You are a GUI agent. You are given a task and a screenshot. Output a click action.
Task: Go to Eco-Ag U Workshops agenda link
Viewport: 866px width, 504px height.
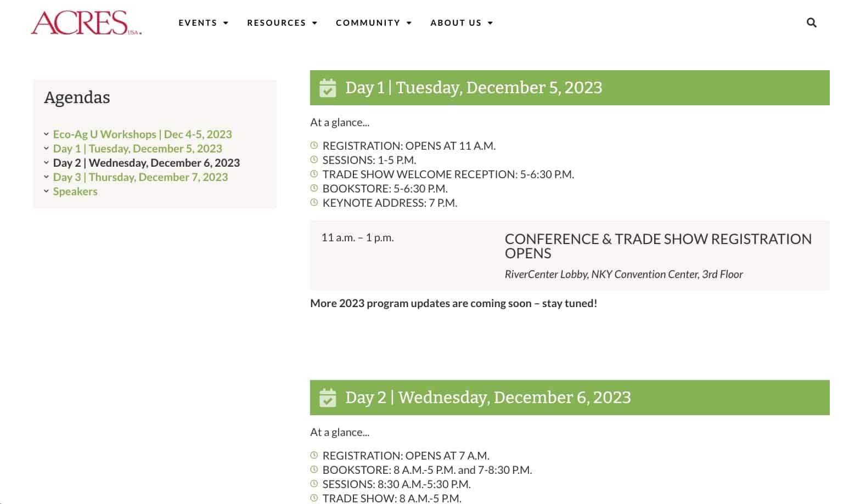click(142, 134)
